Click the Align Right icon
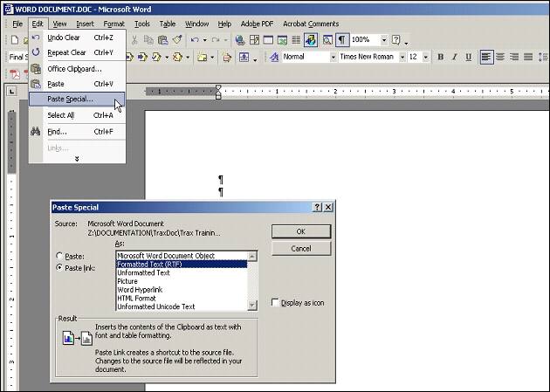This screenshot has width=550, height=392. tap(514, 57)
